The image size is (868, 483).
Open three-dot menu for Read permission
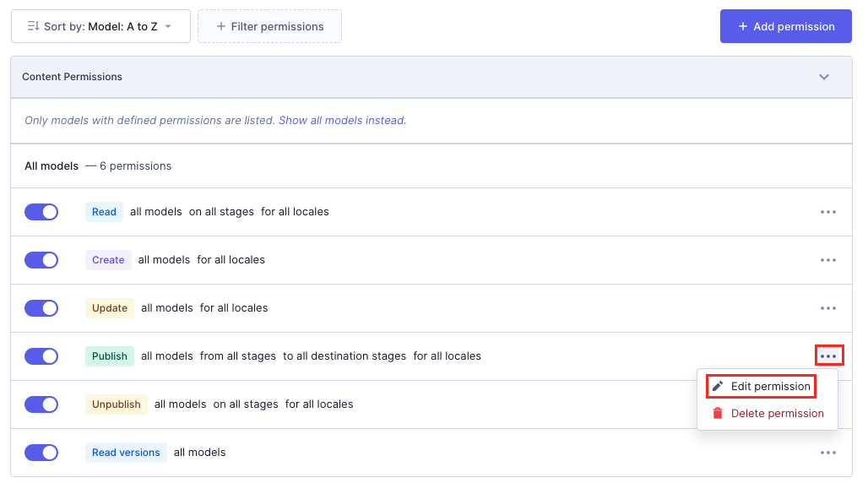coord(827,212)
